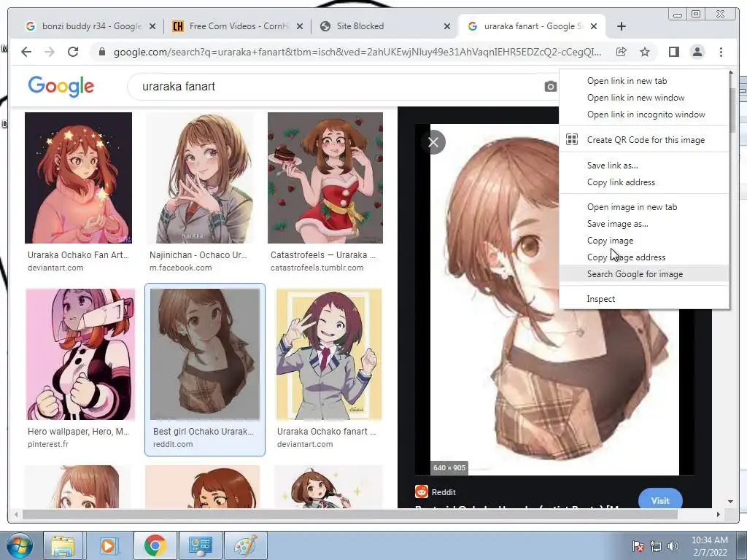Open the Chrome side panel icon
Screen dimensions: 747x560
pos(673,52)
